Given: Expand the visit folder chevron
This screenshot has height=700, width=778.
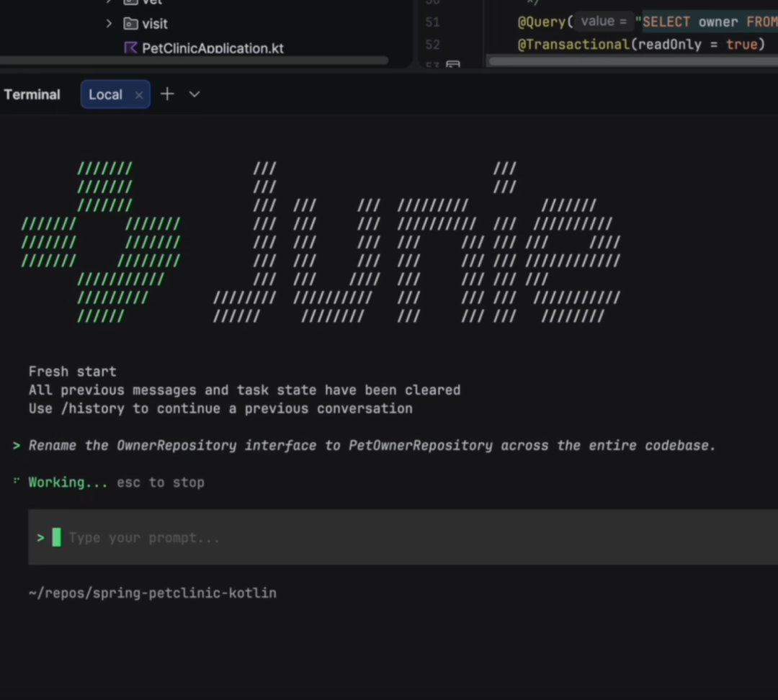Looking at the screenshot, I should (x=109, y=23).
